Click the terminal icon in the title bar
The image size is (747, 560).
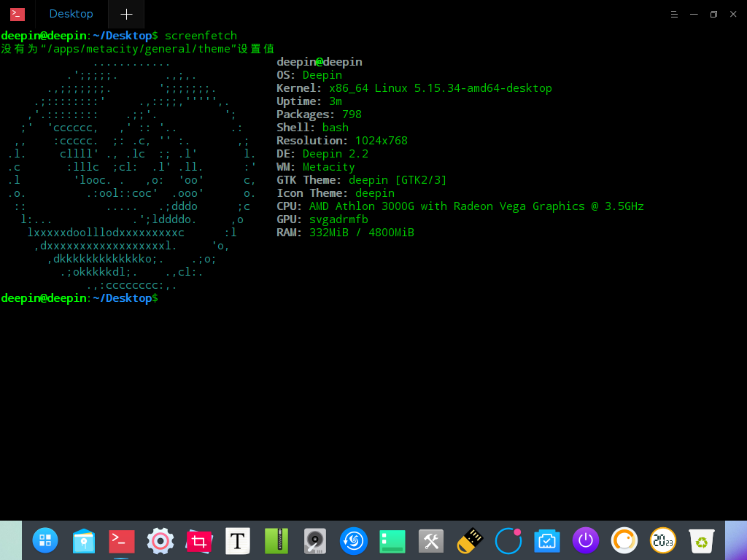tap(15, 14)
